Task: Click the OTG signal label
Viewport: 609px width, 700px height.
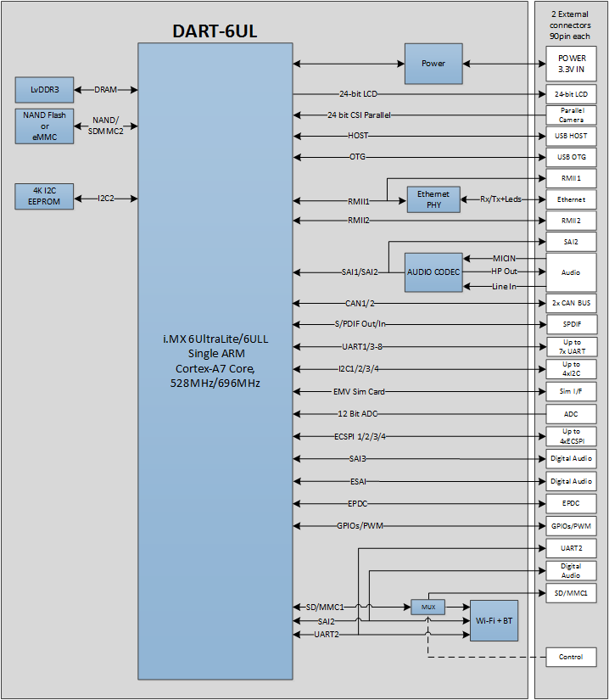Action: tap(357, 157)
